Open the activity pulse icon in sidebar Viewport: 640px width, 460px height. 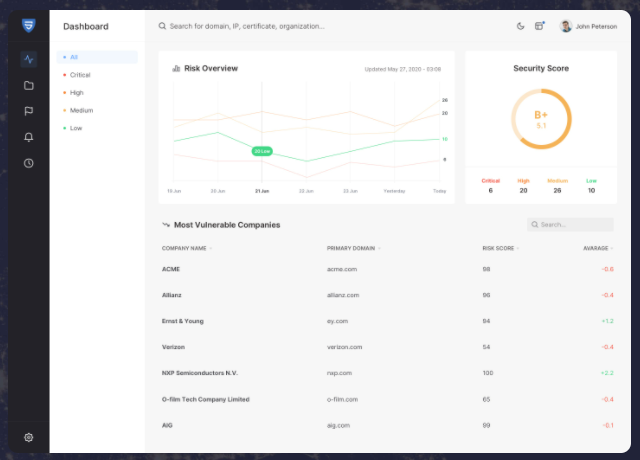[29, 59]
